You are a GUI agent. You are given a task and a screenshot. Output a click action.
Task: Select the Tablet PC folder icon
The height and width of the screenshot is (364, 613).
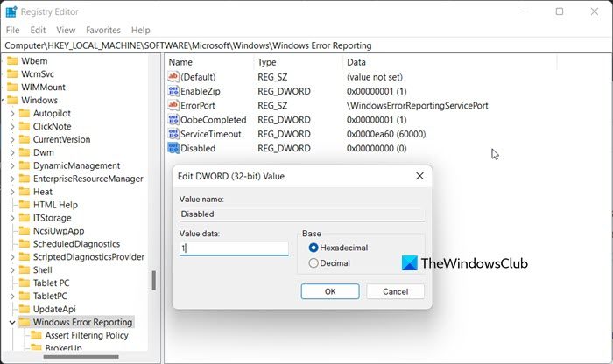pos(25,283)
